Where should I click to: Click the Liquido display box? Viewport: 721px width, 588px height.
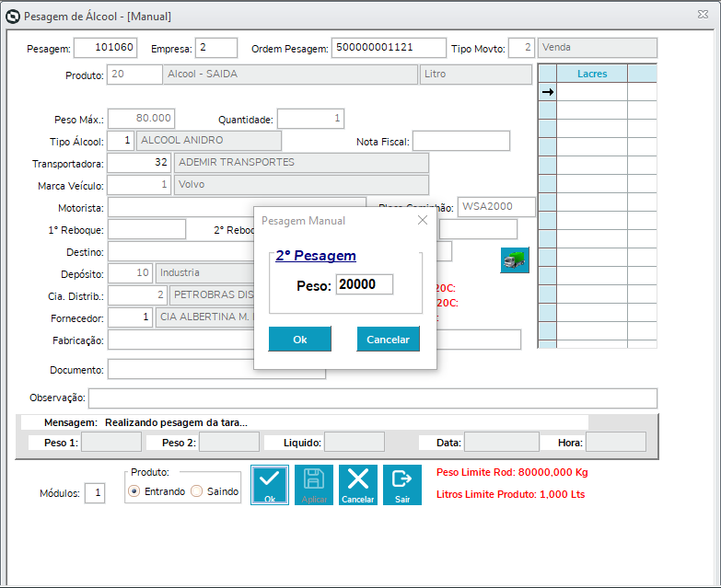coord(355,442)
